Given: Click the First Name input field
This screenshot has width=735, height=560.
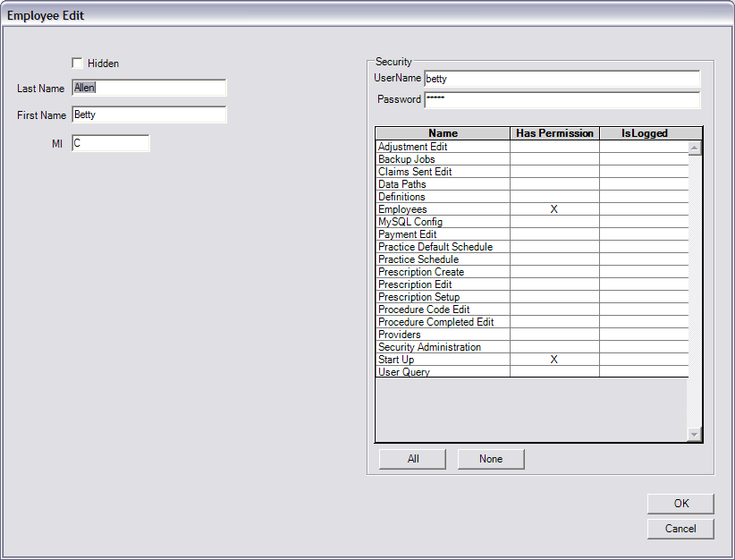Looking at the screenshot, I should (x=149, y=115).
